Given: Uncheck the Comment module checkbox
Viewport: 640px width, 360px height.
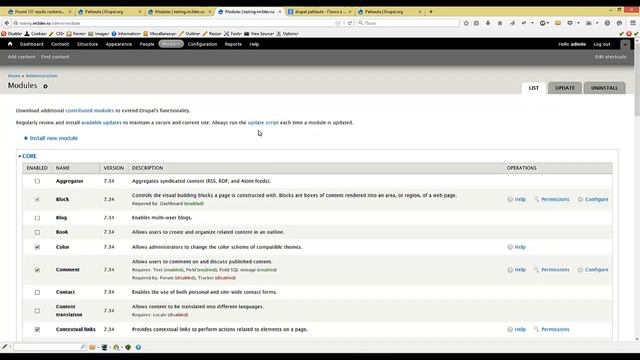Looking at the screenshot, I should [37, 270].
